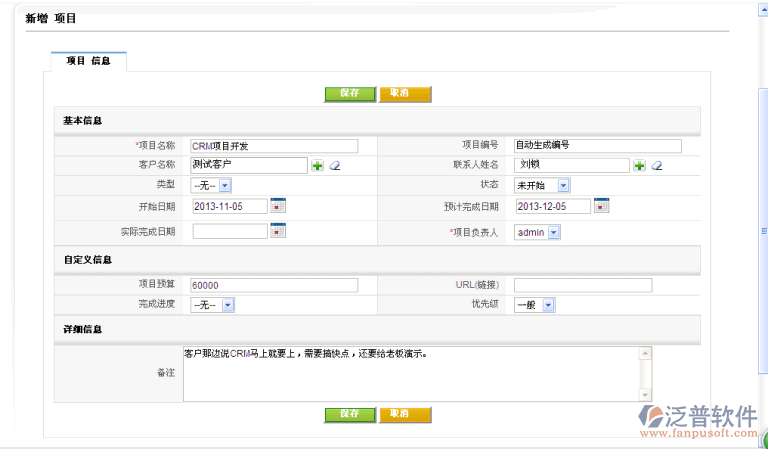Open the calendar picker for 实际完成日期
The height and width of the screenshot is (449, 768).
click(x=278, y=232)
